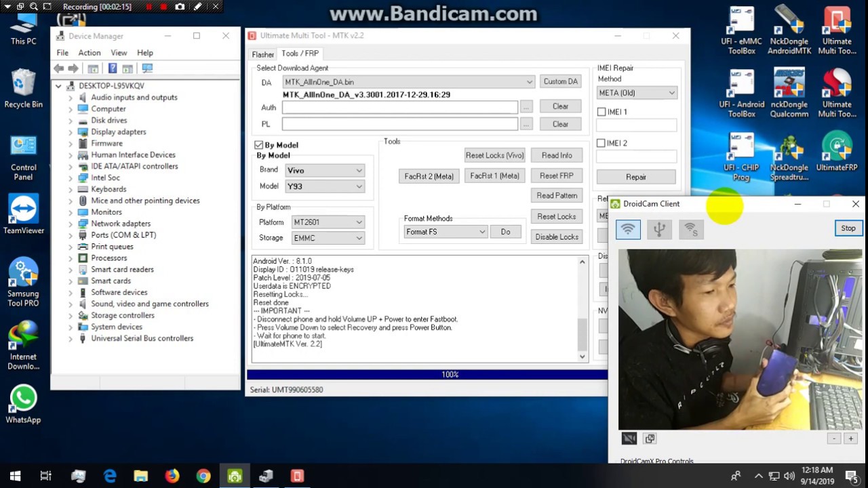868x488 pixels.
Task: Open the Device Manager Help menu
Action: pyautogui.click(x=145, y=52)
